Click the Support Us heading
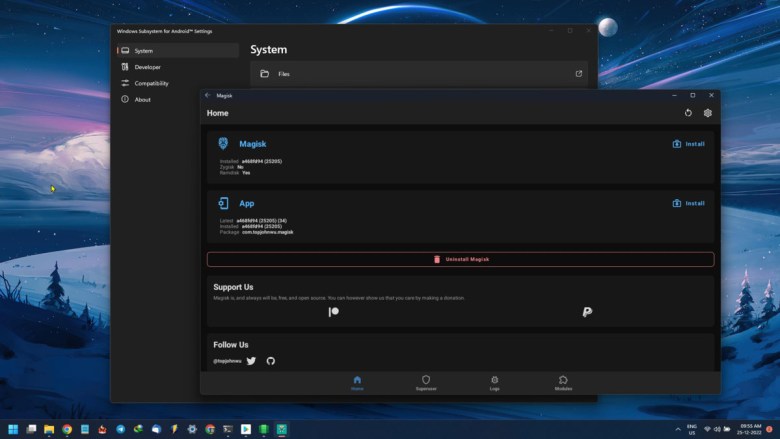This screenshot has width=780, height=439. (233, 287)
